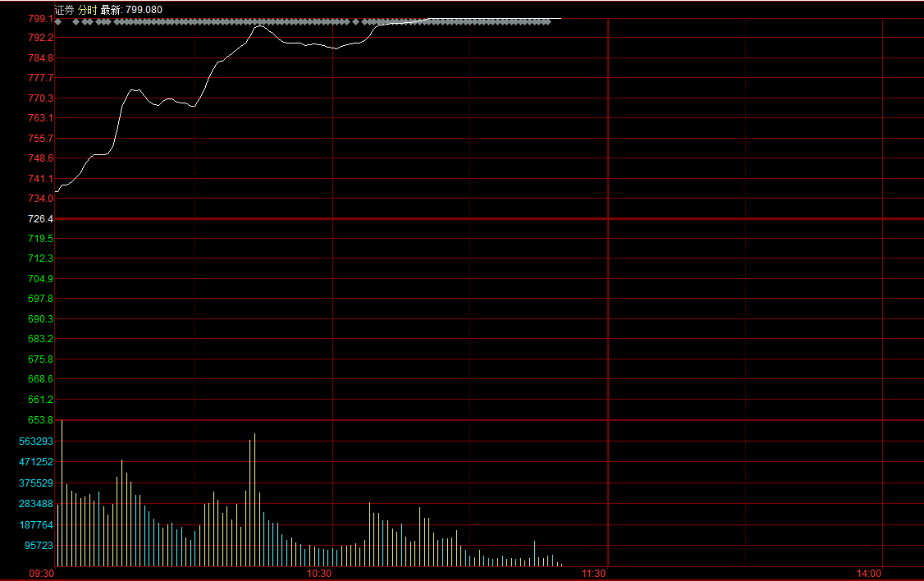Click the tallest opening volume bar

point(62,493)
